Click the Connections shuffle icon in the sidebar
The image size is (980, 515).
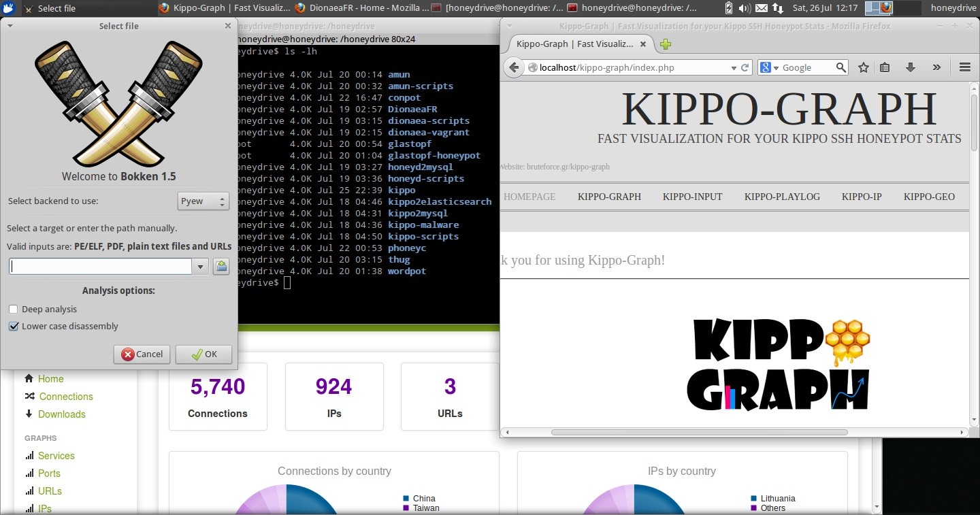29,396
